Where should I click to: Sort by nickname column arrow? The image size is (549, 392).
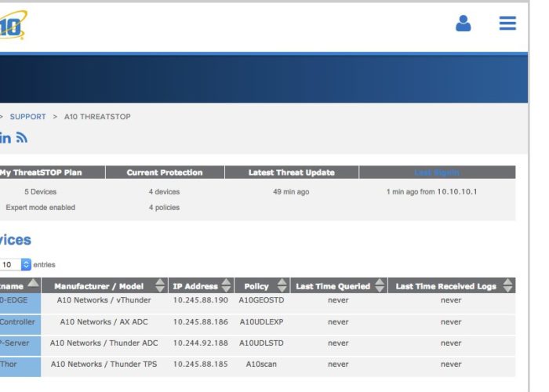tap(33, 283)
